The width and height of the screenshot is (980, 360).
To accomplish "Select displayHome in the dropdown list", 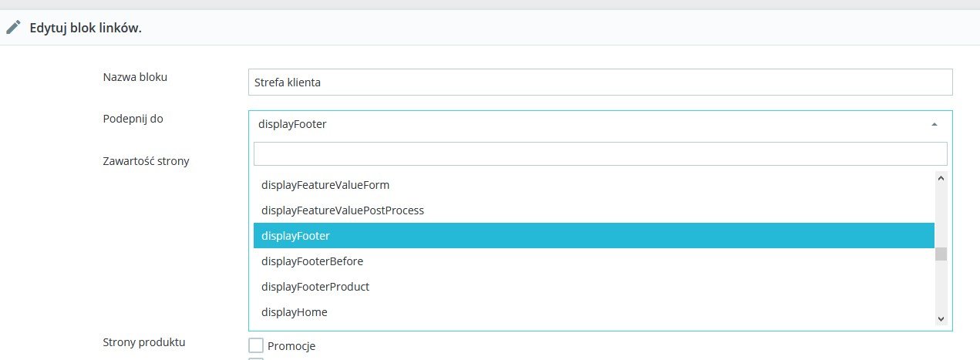I will tap(295, 312).
